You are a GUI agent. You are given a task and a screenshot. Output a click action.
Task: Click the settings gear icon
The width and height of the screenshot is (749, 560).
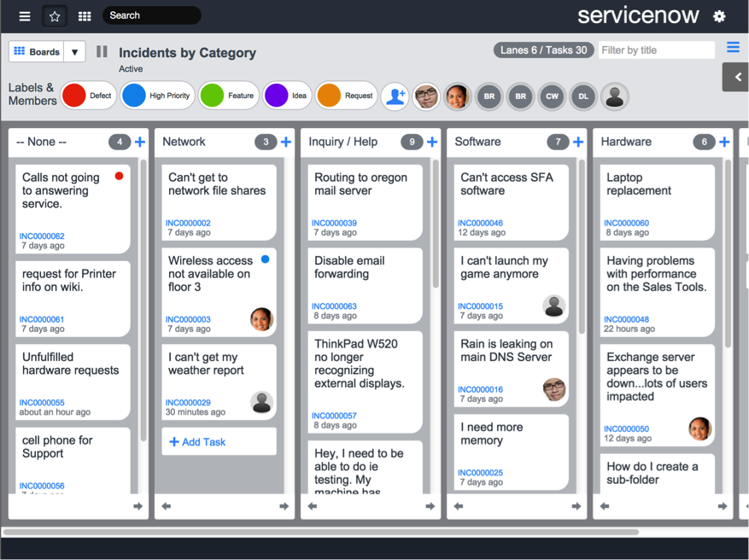[719, 15]
